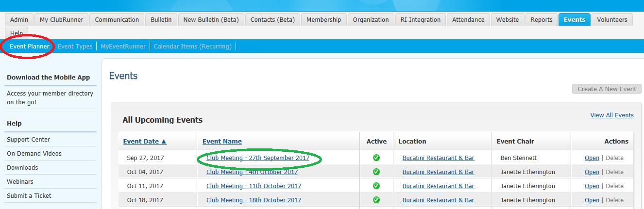Open the Attendance tab
The width and height of the screenshot is (644, 209).
click(468, 20)
